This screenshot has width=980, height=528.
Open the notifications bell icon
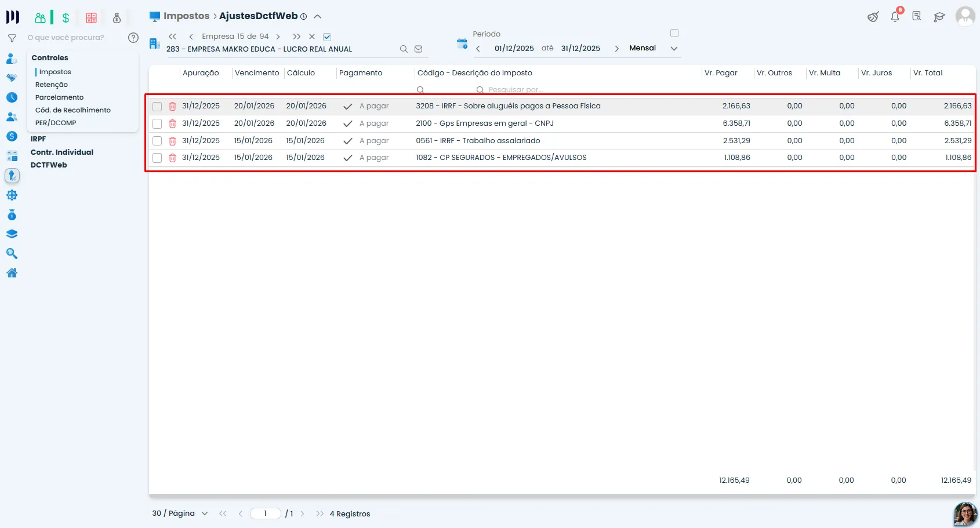pos(895,17)
